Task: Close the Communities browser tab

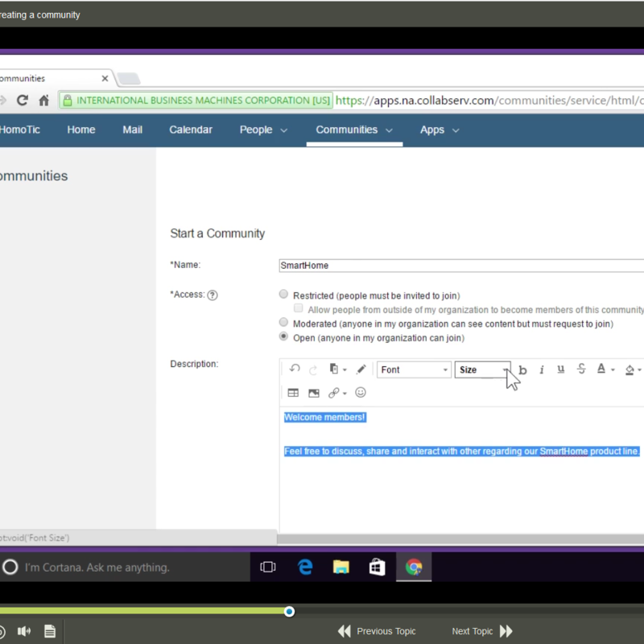Action: (x=105, y=78)
